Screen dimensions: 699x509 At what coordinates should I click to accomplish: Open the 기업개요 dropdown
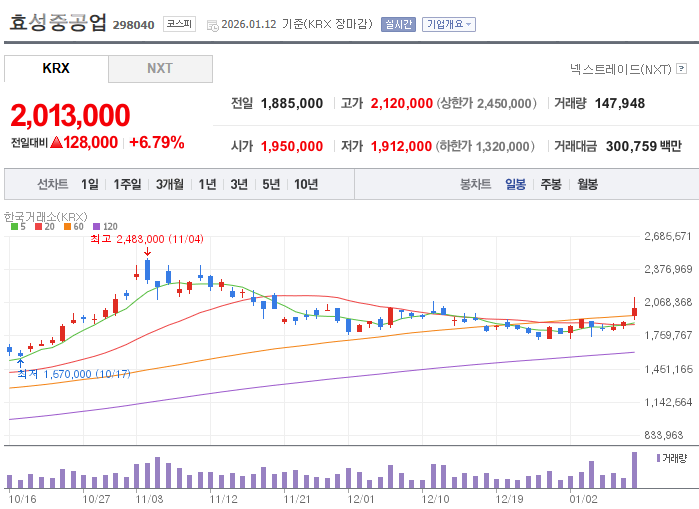pyautogui.click(x=449, y=25)
